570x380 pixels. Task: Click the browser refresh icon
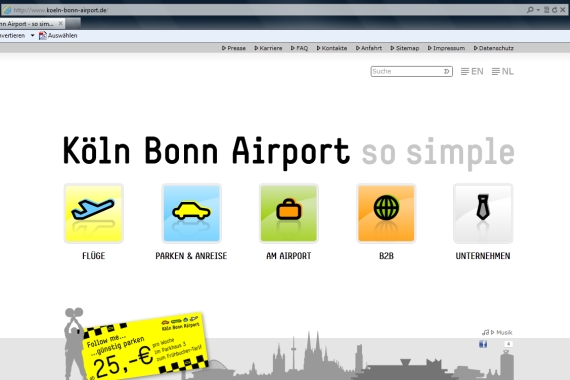555,10
